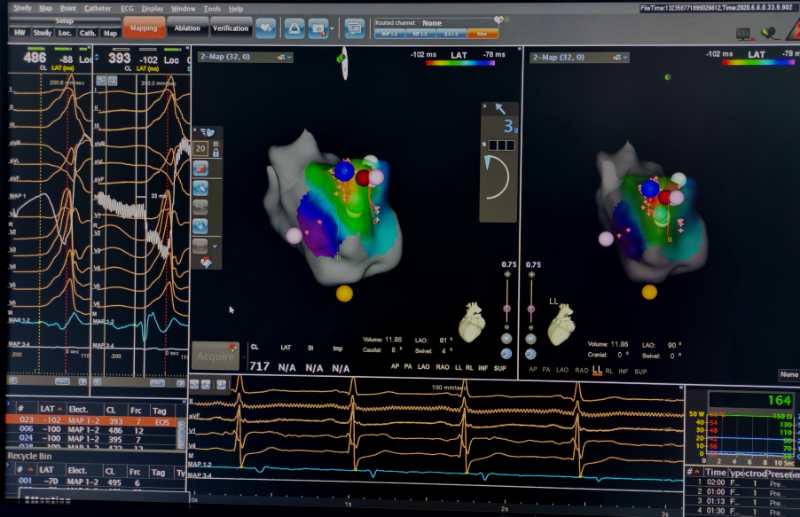Select the LL view in right map
Image resolution: width=800 pixels, height=517 pixels.
(596, 370)
